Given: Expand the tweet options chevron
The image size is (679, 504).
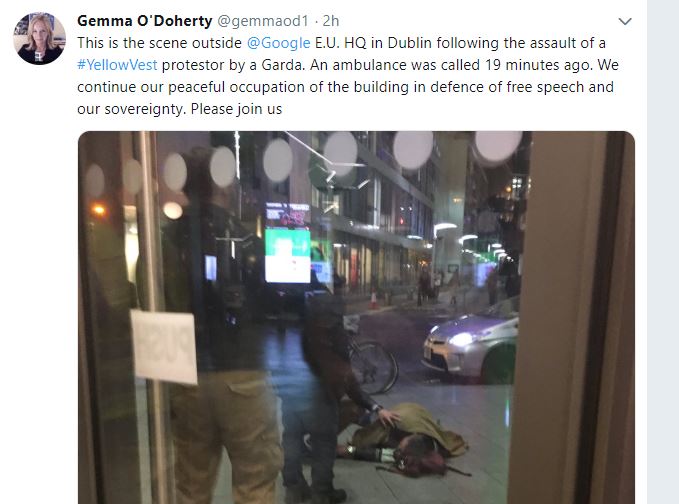Looking at the screenshot, I should coord(625,21).
